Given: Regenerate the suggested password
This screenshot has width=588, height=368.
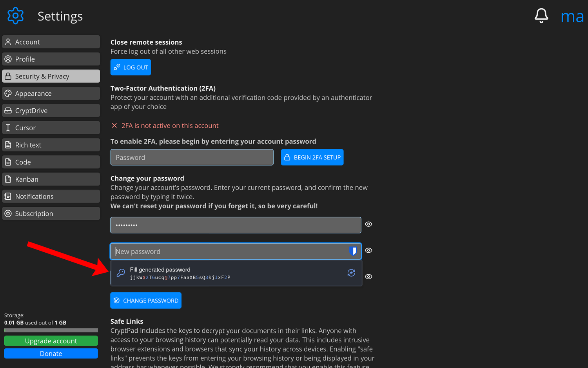Looking at the screenshot, I should [x=351, y=273].
